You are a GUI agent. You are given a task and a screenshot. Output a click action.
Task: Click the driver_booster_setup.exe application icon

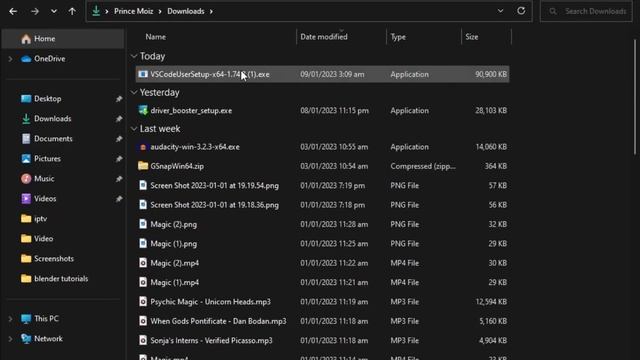coord(143,110)
